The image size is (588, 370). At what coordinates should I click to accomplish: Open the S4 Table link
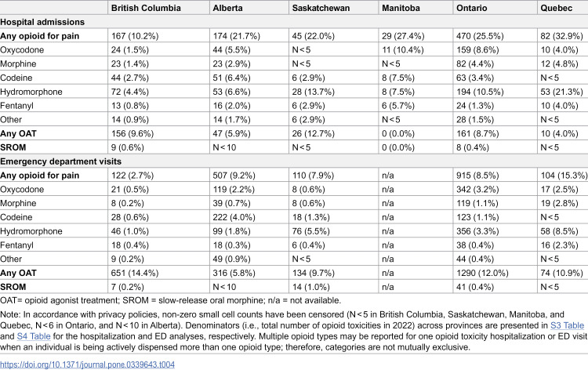[34, 336]
